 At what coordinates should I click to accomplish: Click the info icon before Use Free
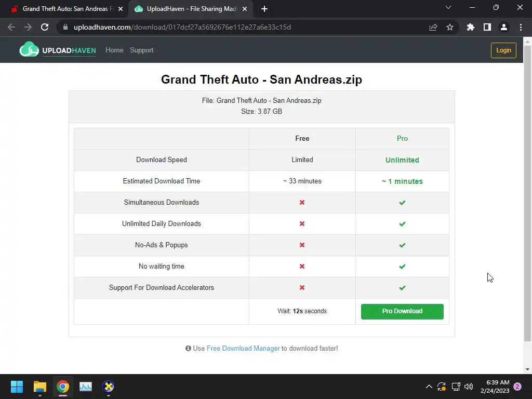pos(188,349)
